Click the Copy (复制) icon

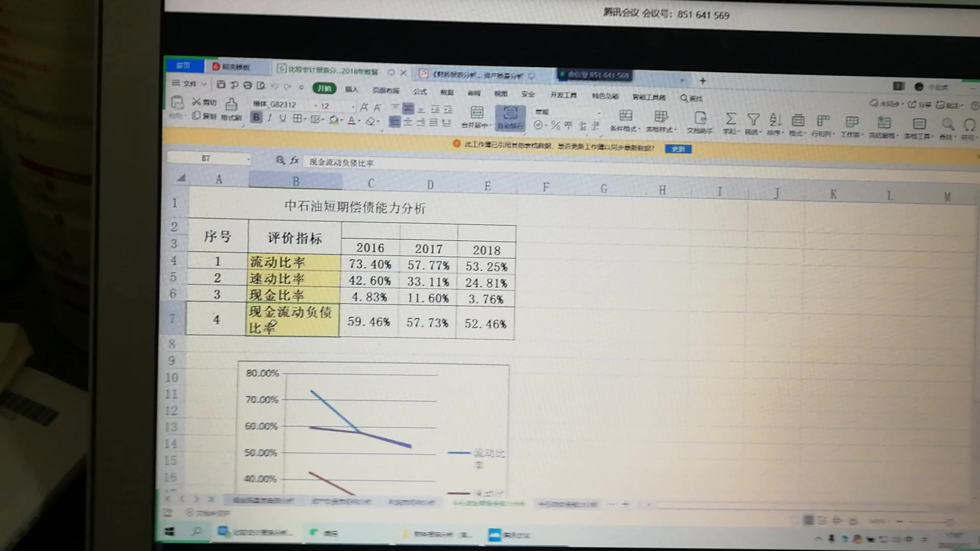point(196,116)
